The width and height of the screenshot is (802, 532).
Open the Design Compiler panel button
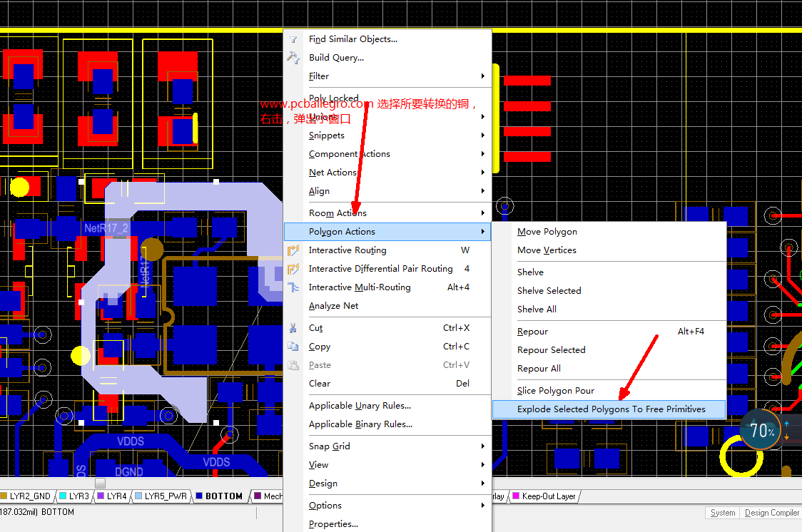pos(771,513)
